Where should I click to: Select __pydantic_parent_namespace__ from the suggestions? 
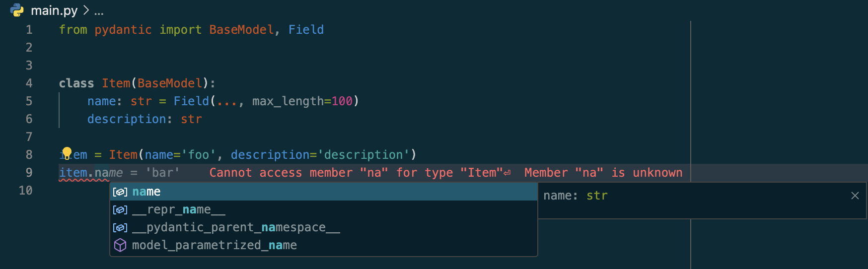click(x=236, y=228)
